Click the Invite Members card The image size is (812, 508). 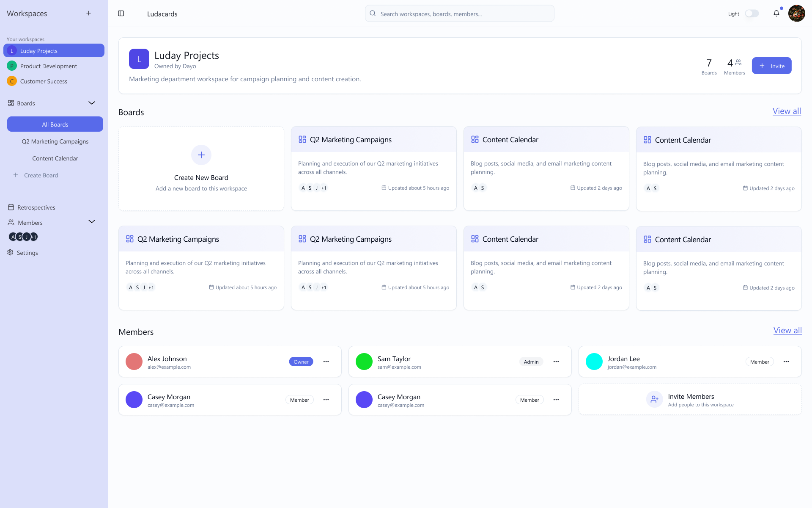(690, 400)
